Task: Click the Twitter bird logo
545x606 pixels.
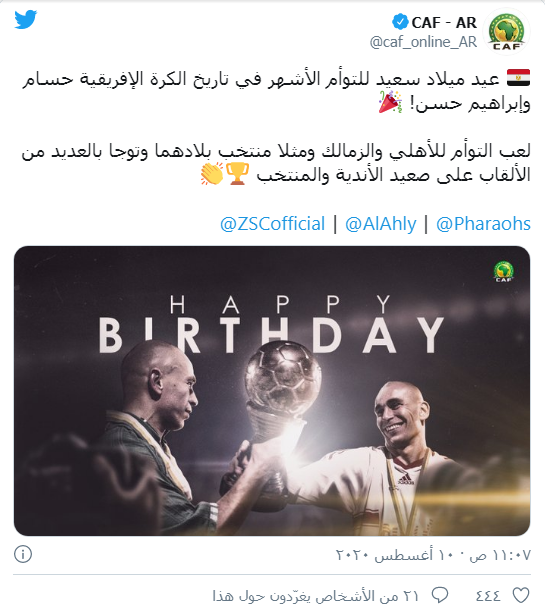Action: click(x=26, y=19)
